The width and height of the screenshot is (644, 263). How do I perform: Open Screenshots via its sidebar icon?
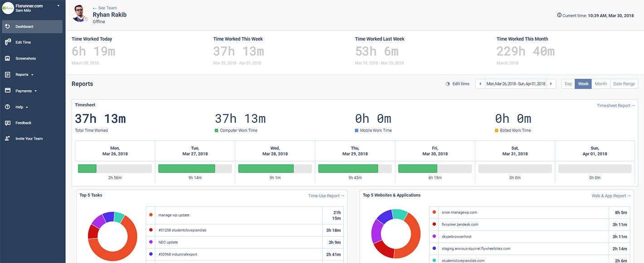pyautogui.click(x=8, y=58)
